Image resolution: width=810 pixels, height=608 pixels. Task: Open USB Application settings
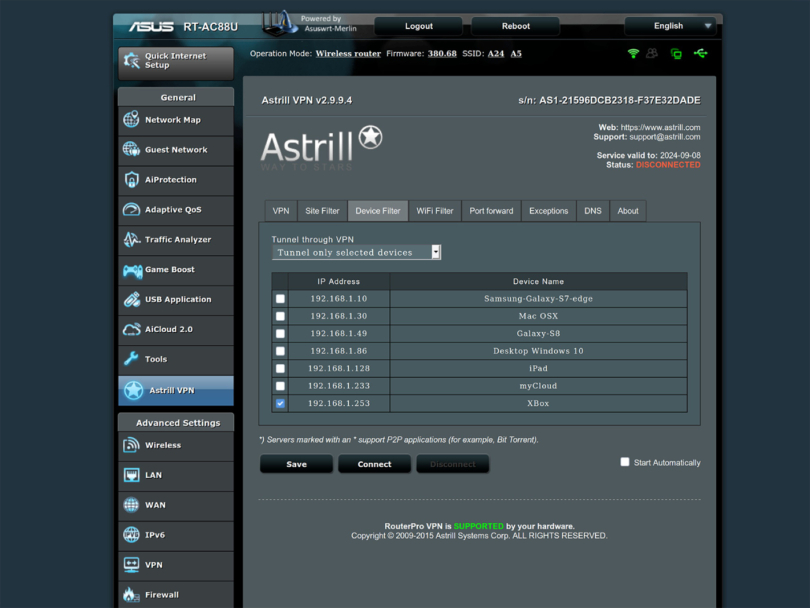click(175, 299)
